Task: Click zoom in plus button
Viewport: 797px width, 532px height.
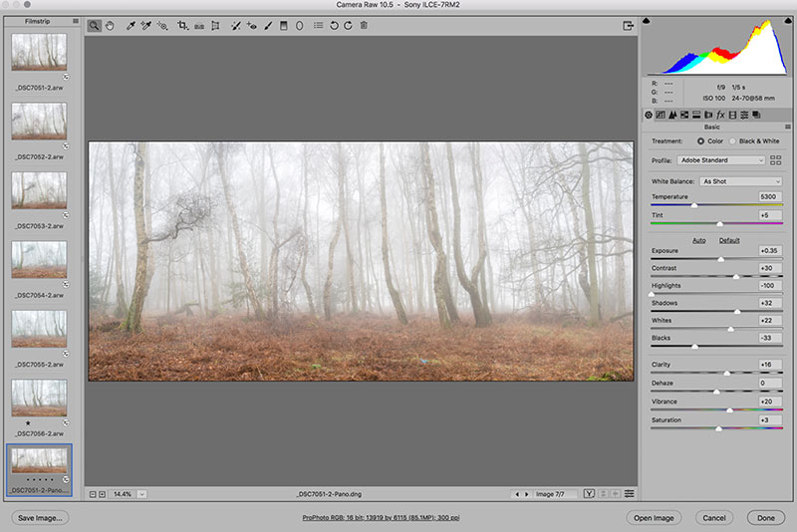Action: coord(103,494)
